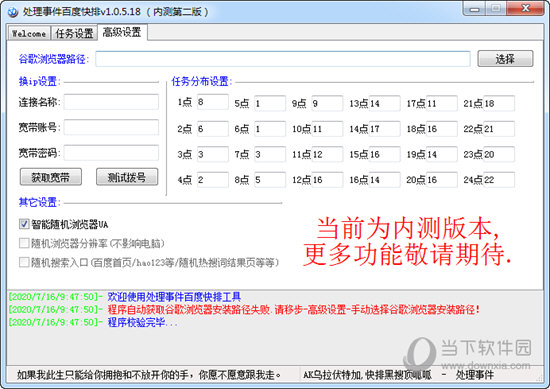Click the 11点 task count field
Viewport: 550px width, 389px height.
(327, 154)
